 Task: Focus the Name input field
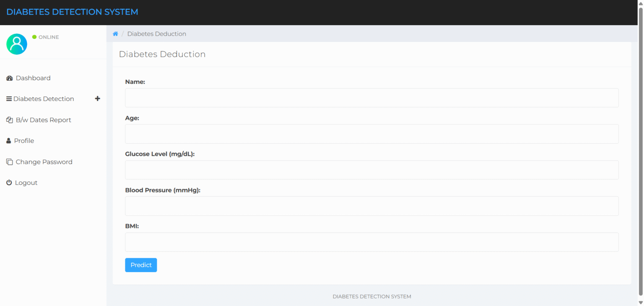point(371,98)
